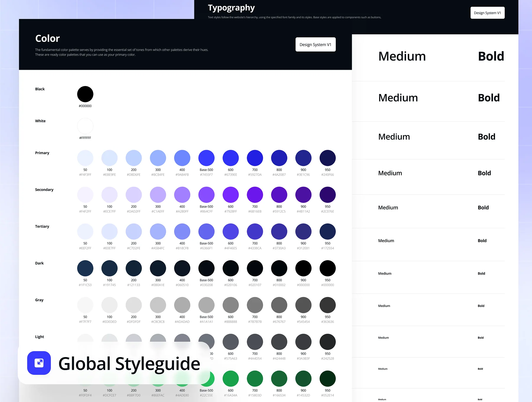Pick Secondary Base-500 swatch #864CFF
The height and width of the screenshot is (402, 532).
tap(206, 195)
